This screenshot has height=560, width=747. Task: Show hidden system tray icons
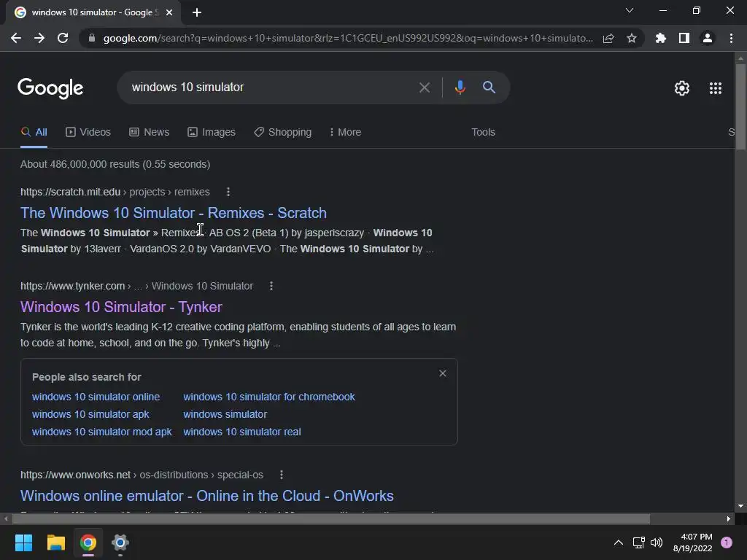(619, 542)
